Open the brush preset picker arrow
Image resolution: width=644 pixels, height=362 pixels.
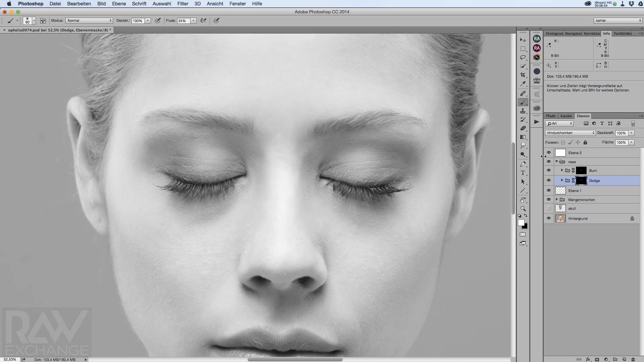click(x=34, y=21)
